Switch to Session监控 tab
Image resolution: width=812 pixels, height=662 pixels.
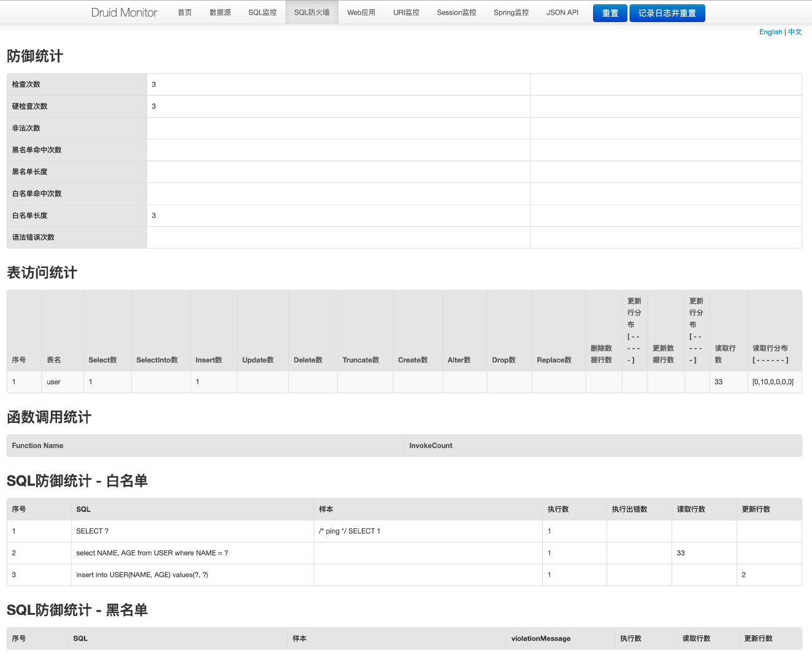pos(456,12)
